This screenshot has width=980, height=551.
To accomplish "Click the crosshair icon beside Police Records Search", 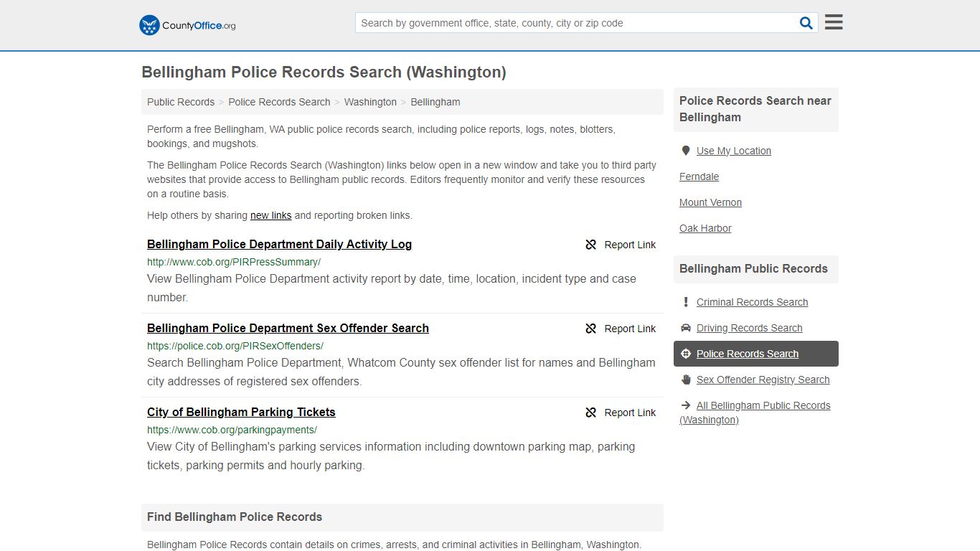I will [x=686, y=354].
